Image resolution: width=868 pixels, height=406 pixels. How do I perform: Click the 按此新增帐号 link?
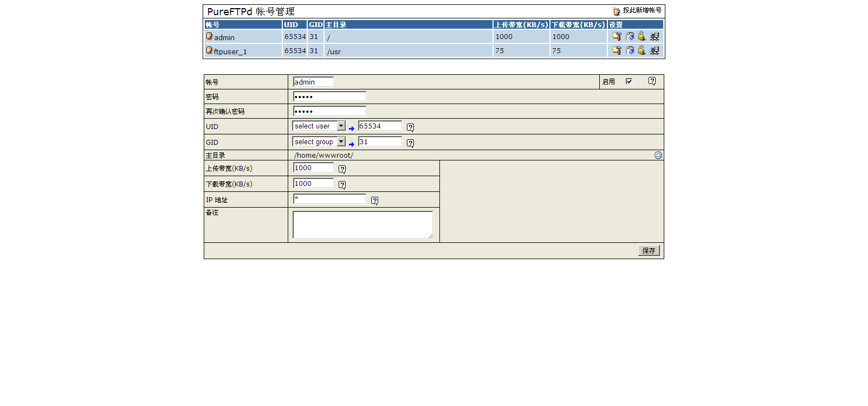click(x=642, y=10)
